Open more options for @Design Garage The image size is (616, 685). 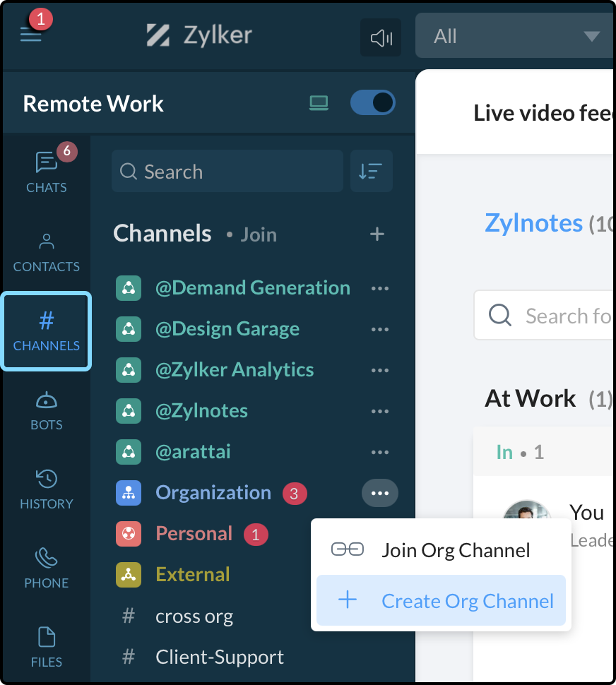click(x=379, y=329)
